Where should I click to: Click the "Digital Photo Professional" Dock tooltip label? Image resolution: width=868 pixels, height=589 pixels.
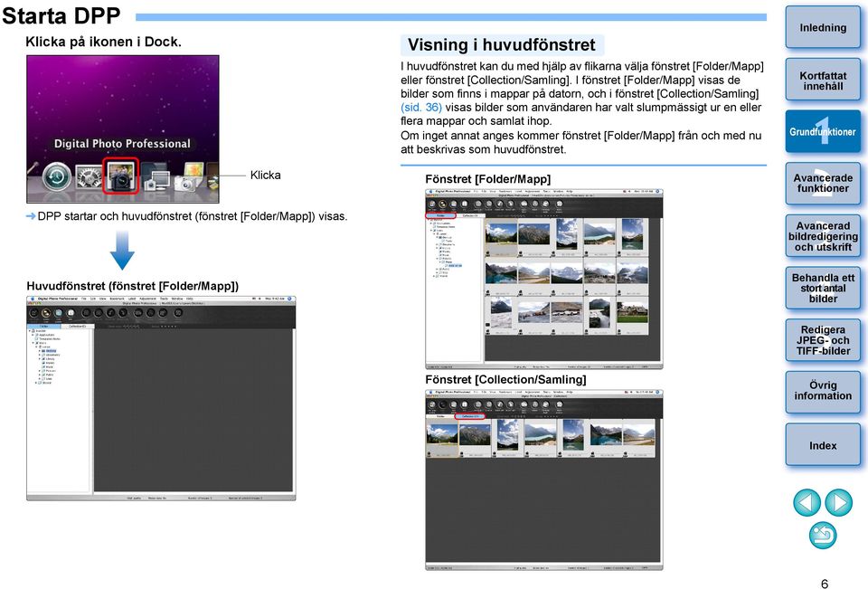click(x=122, y=144)
